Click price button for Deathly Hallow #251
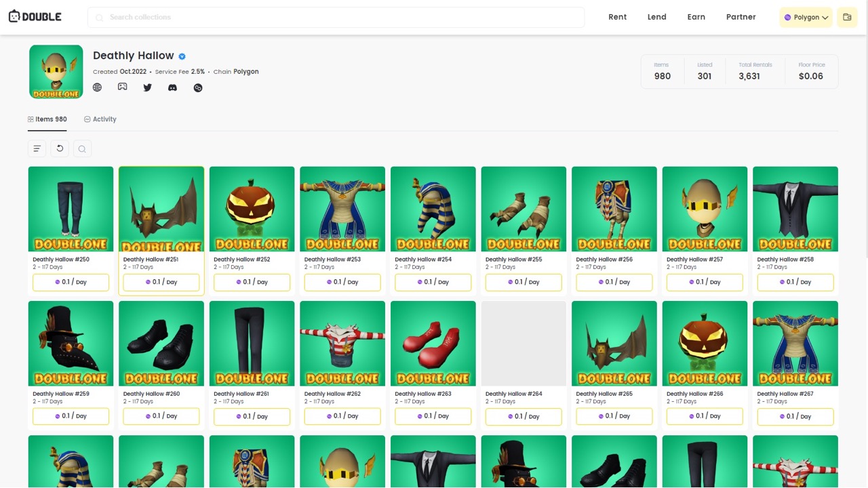The height and width of the screenshot is (488, 868). point(161,282)
